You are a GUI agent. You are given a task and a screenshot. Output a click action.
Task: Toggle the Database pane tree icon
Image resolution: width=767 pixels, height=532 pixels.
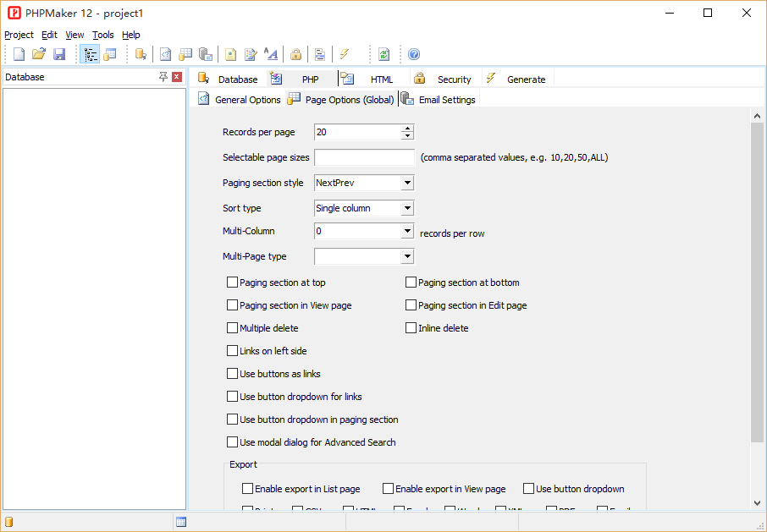[x=91, y=54]
